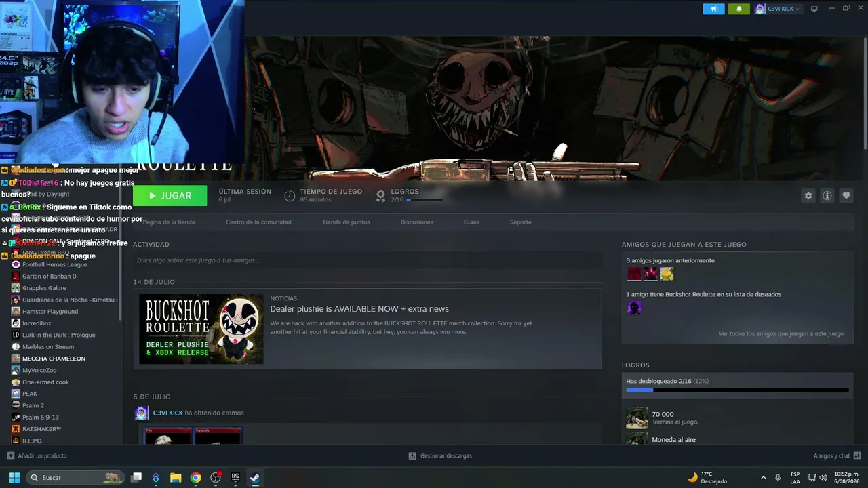The width and height of the screenshot is (868, 488).
Task: Open the Dealer plushie AVAILABLE NOW headline
Action: point(359,309)
